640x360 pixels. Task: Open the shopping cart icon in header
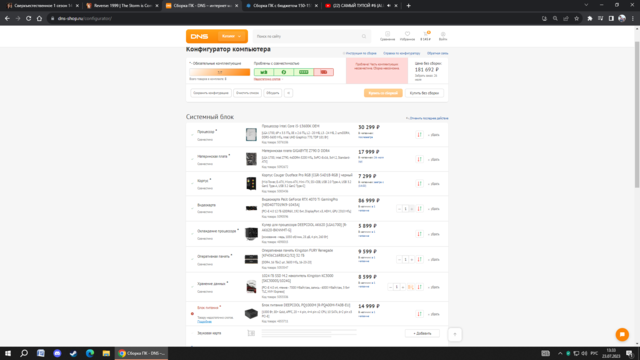click(425, 34)
